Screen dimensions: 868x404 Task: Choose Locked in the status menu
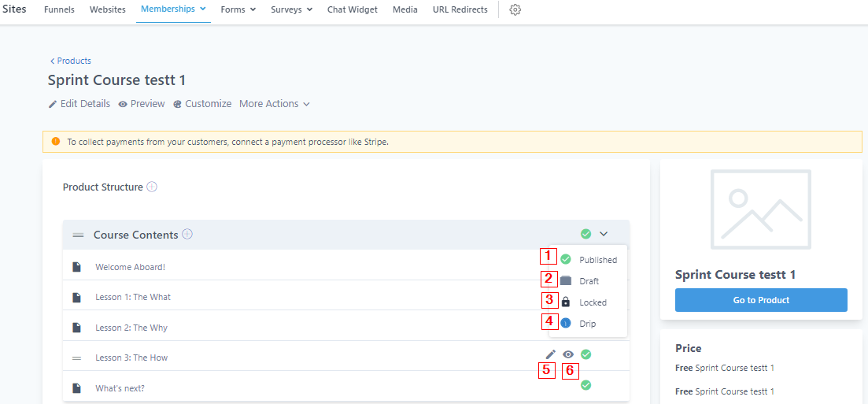[x=592, y=302]
